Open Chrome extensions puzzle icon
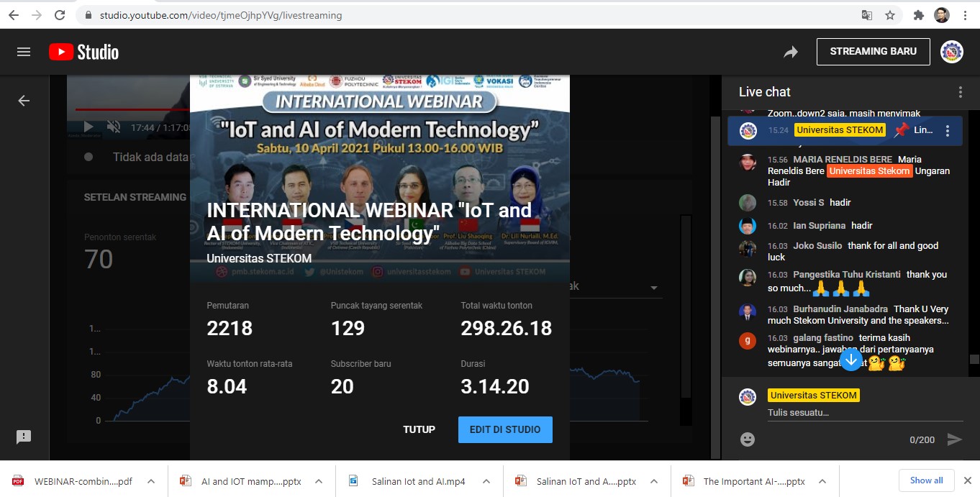 tap(919, 15)
